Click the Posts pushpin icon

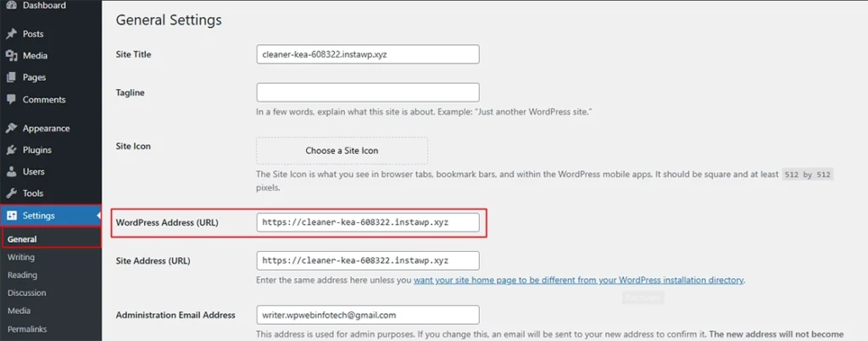coord(11,34)
